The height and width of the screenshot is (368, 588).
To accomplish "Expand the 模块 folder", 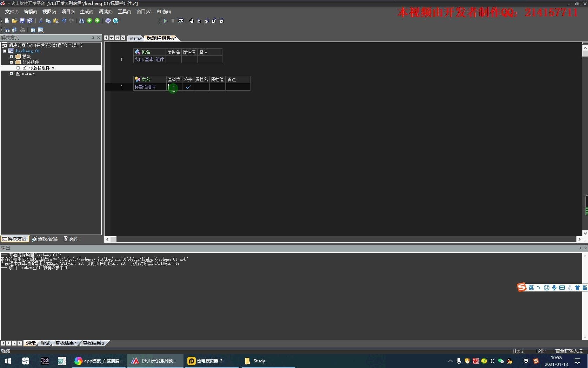I will click(x=11, y=57).
